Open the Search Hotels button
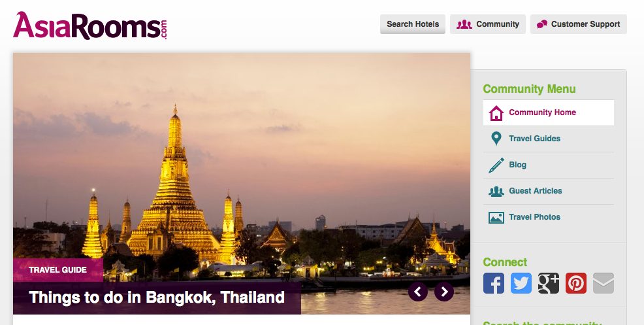 click(x=413, y=24)
